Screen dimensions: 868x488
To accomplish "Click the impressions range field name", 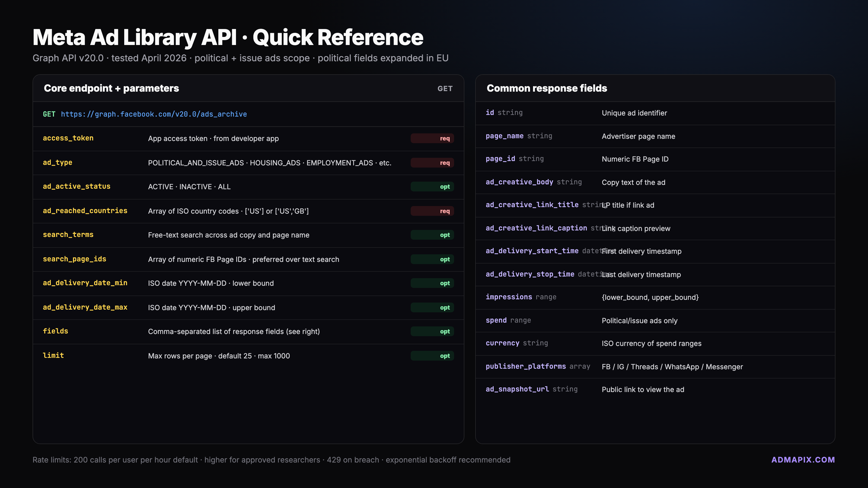I will [x=509, y=297].
